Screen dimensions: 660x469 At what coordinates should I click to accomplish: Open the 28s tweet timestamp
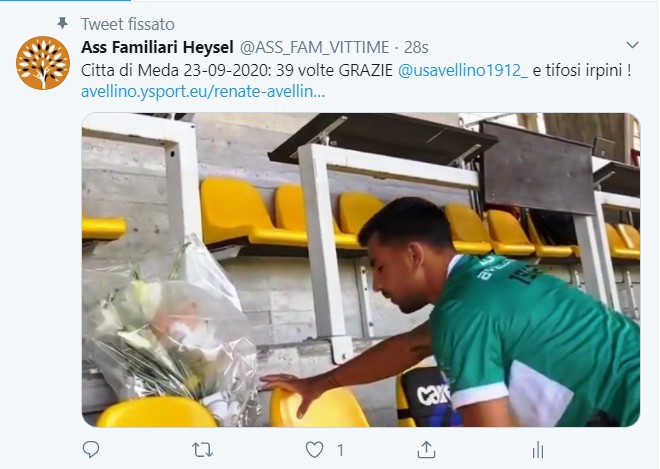[416, 48]
